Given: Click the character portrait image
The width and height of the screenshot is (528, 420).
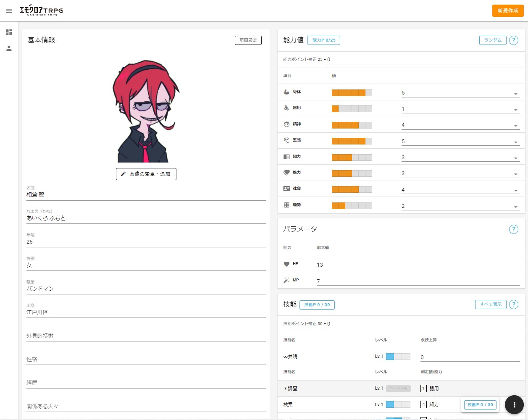Looking at the screenshot, I should pos(145,111).
